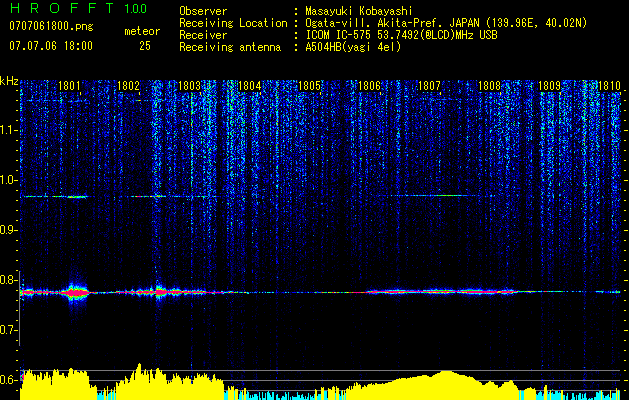Click the 1808 time marker
Image resolution: width=629 pixels, height=400 pixels.
tap(489, 85)
